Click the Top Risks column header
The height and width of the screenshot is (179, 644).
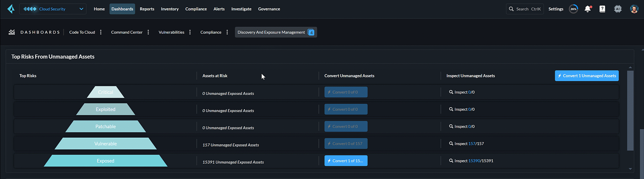coord(28,76)
